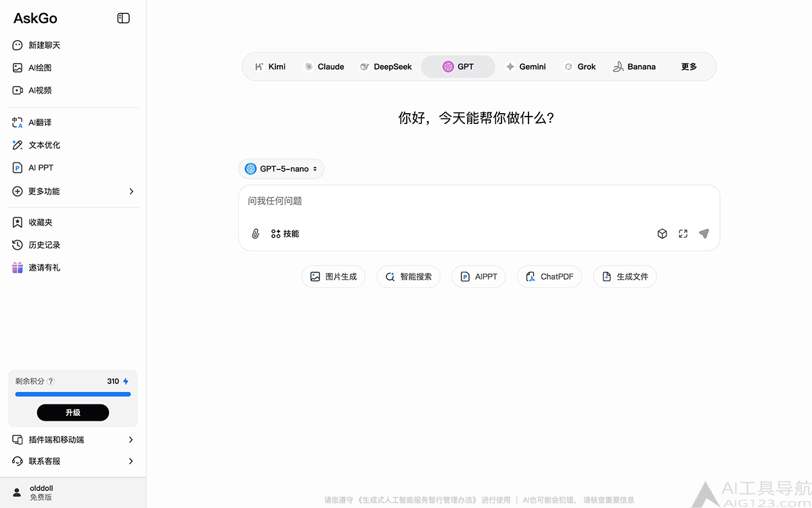The image size is (812, 508).
Task: Open 邀请有礼 gift invitation
Action: tap(72, 268)
